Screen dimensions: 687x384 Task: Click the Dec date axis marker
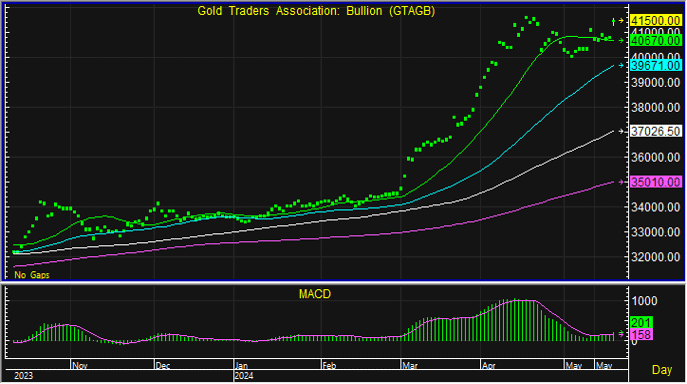tap(163, 366)
